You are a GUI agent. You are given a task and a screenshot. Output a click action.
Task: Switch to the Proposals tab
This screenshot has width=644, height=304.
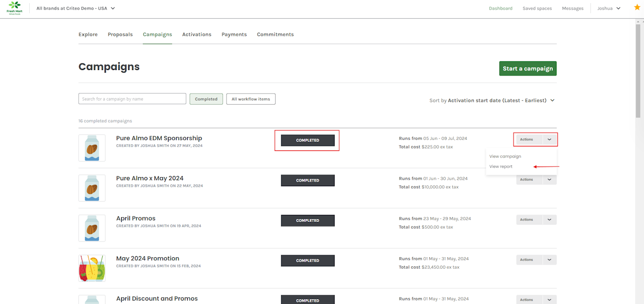click(120, 34)
